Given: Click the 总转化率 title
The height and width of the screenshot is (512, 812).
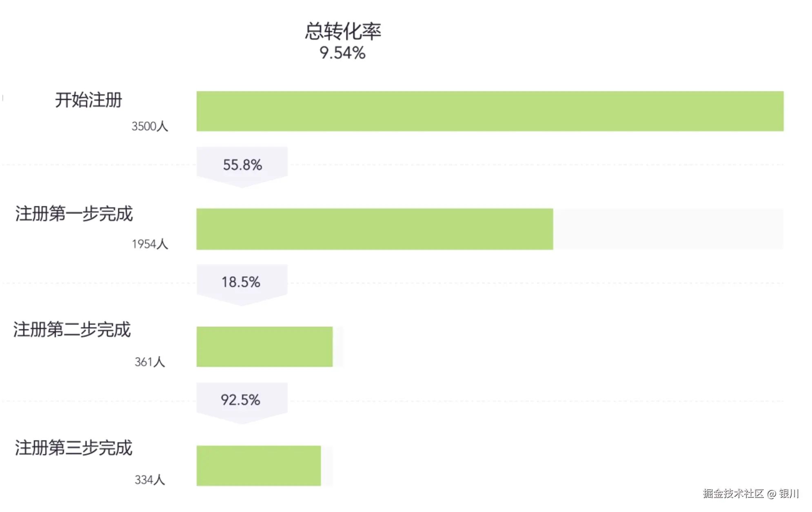Looking at the screenshot, I should (343, 31).
